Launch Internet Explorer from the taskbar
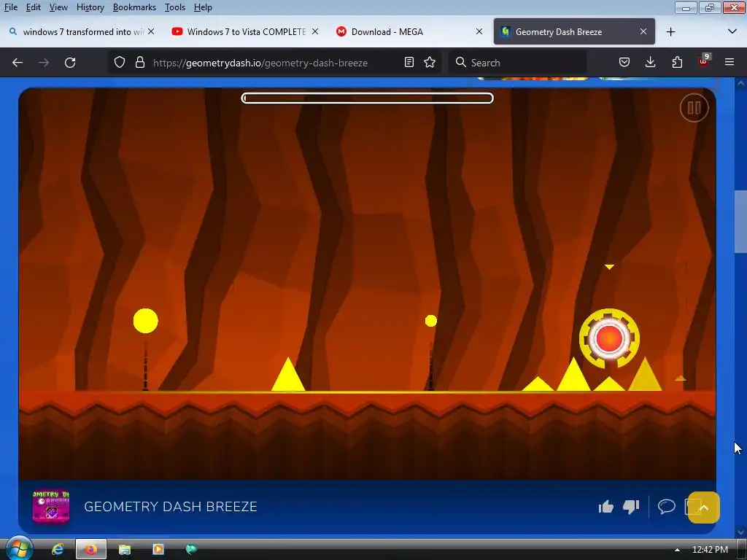747x560 pixels. tap(58, 549)
